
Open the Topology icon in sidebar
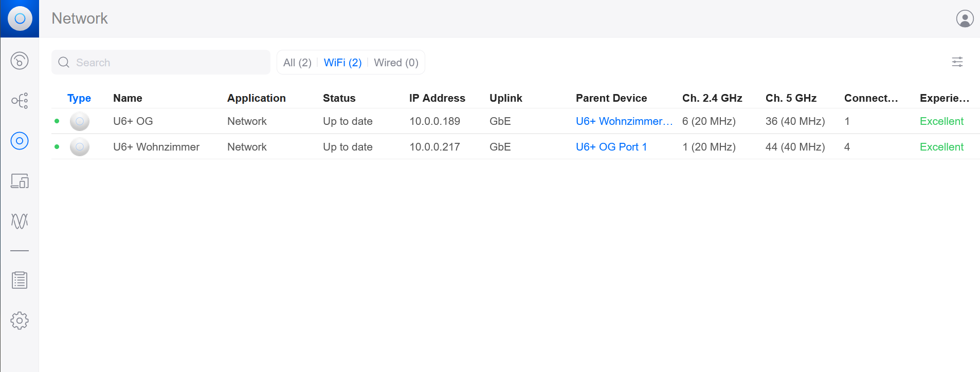pyautogui.click(x=20, y=101)
